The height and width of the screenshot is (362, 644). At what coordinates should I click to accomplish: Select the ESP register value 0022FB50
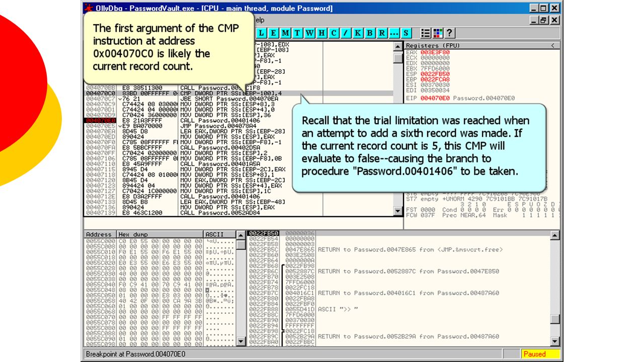tap(435, 74)
